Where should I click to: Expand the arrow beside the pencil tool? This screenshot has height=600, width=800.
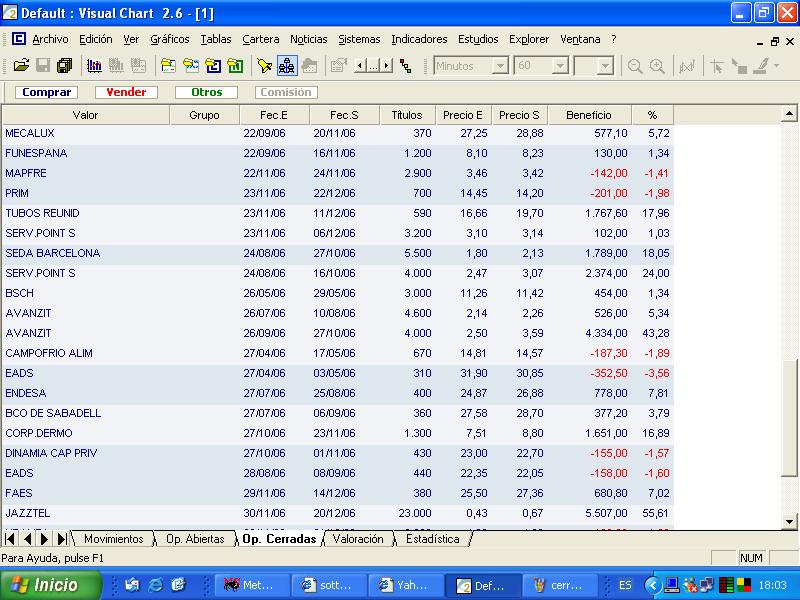777,66
